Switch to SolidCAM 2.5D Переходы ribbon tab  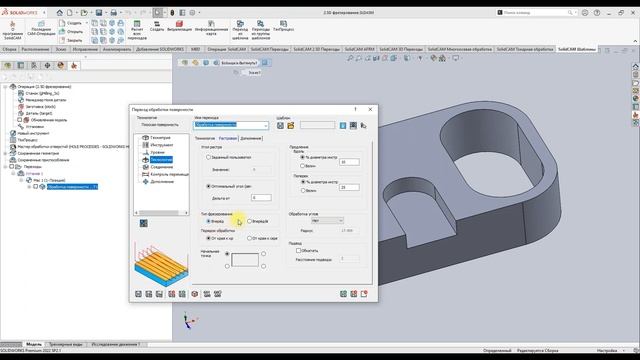pyautogui.click(x=316, y=49)
